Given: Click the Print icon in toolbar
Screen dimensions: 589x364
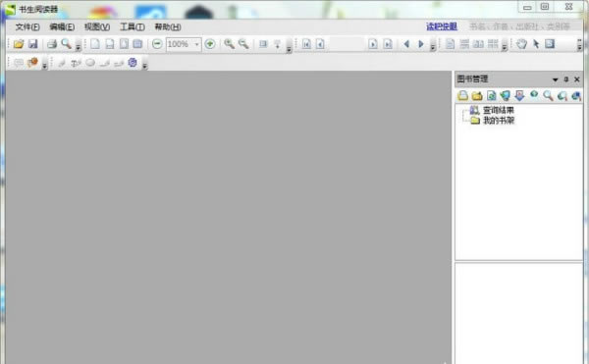Looking at the screenshot, I should (x=51, y=44).
